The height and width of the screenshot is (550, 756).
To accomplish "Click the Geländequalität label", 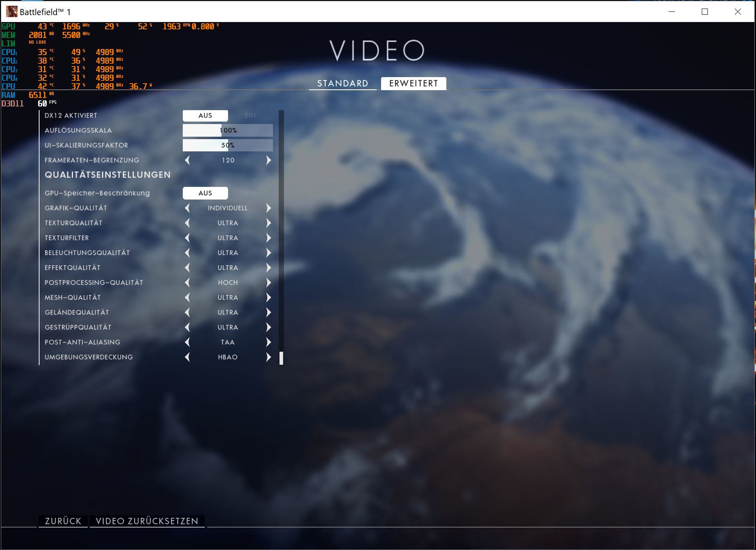I will pos(77,313).
